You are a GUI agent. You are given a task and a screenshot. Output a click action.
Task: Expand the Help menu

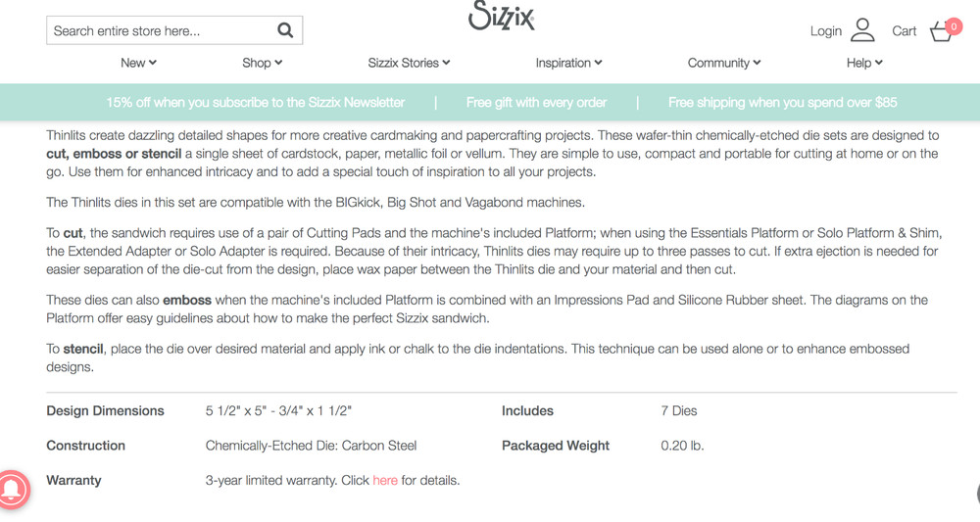(x=864, y=63)
